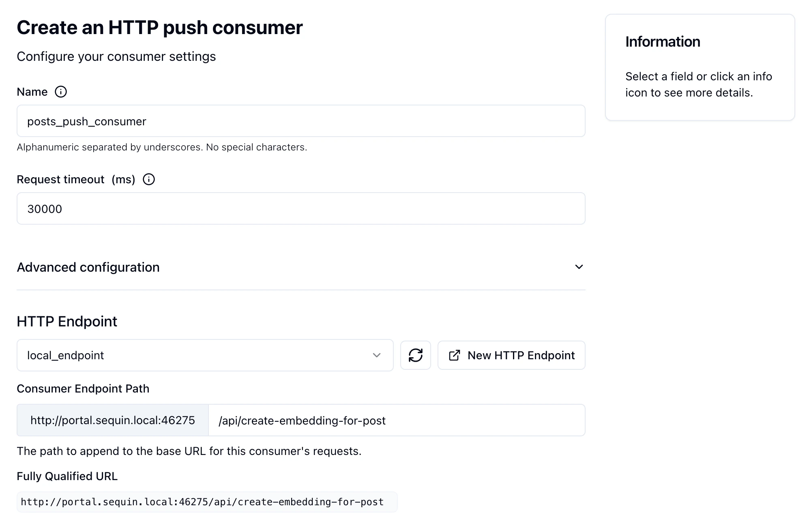
Task: Select the base URL portal.sequin.local:46275
Action: tap(112, 420)
